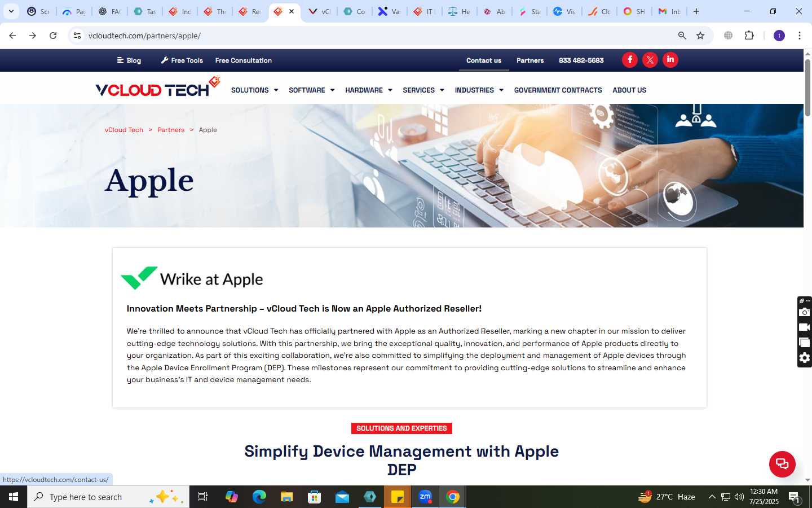Click the browser Back arrow
Image resolution: width=812 pixels, height=508 pixels.
(12, 36)
